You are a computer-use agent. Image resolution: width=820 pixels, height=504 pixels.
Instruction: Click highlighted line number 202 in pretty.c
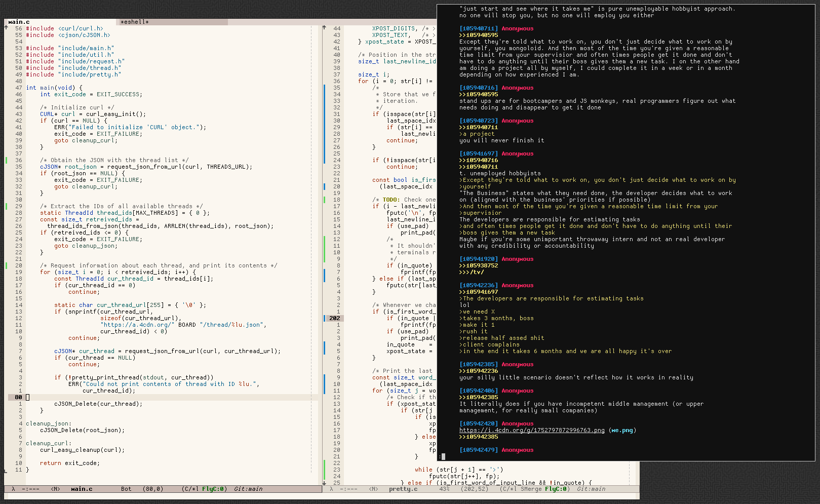(335, 318)
